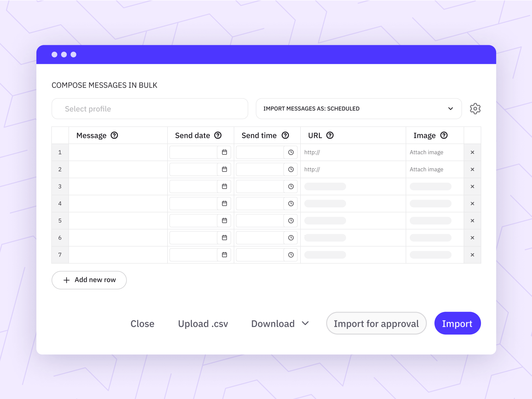Expand the Download options chevron
Screen dimensions: 532x399
click(306, 323)
